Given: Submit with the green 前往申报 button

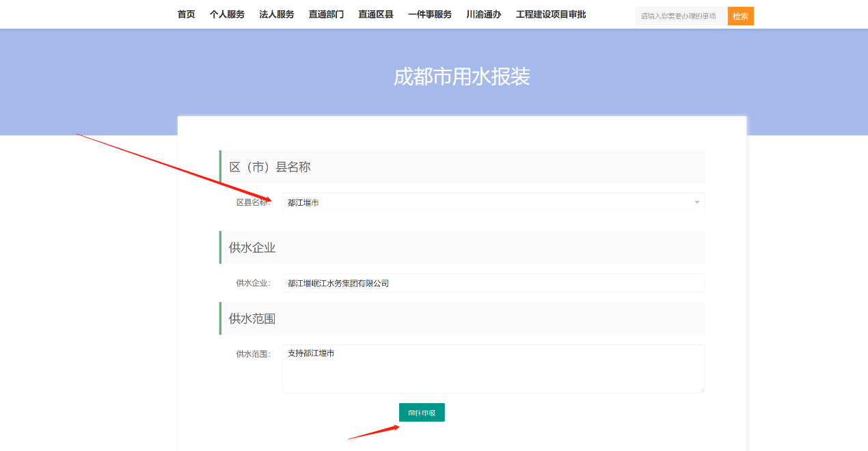Looking at the screenshot, I should (x=422, y=413).
